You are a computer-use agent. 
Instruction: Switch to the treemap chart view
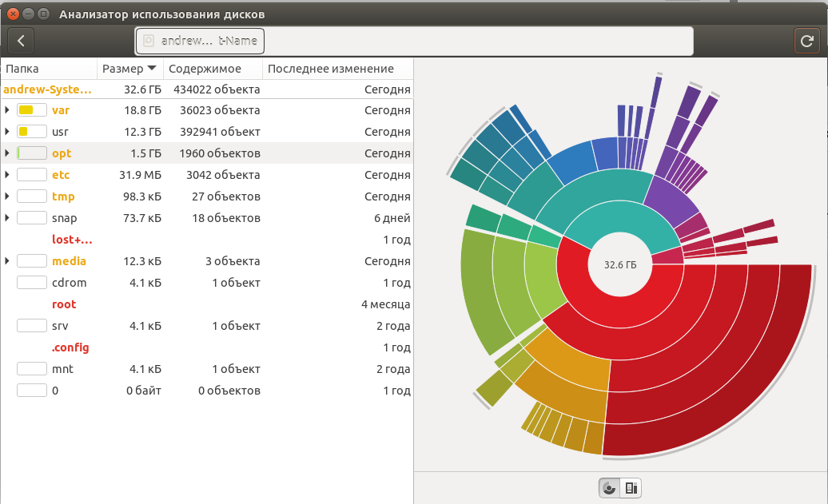631,488
